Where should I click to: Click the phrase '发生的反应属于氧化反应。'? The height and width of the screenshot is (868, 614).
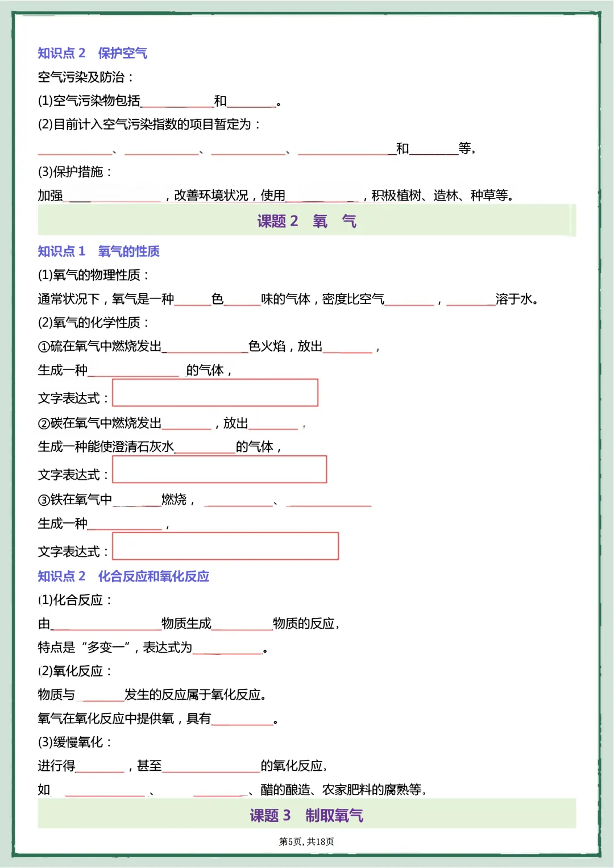click(196, 695)
